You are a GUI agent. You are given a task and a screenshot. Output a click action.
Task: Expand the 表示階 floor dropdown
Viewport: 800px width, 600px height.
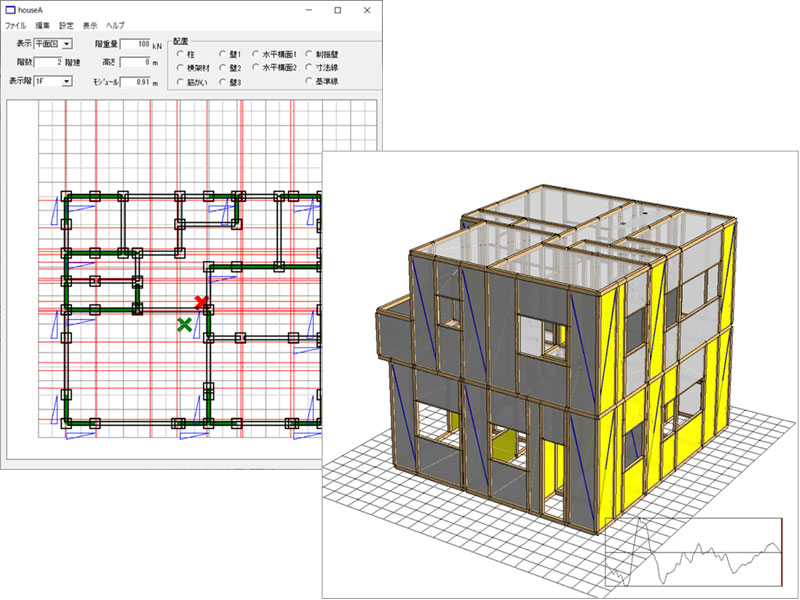[x=66, y=81]
